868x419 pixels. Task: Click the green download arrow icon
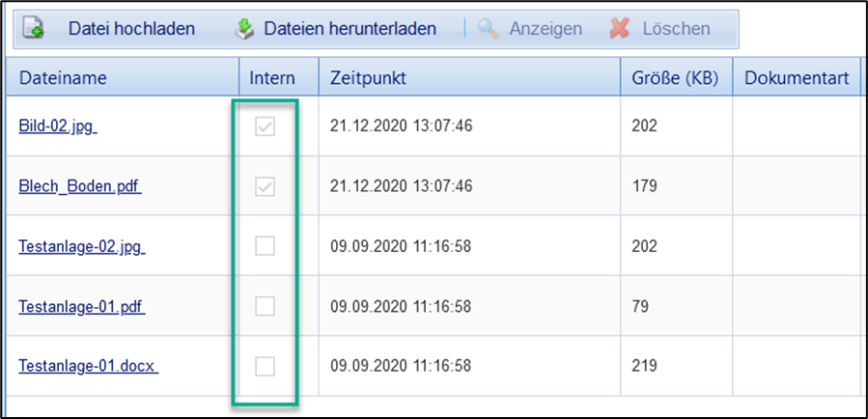[x=245, y=29]
